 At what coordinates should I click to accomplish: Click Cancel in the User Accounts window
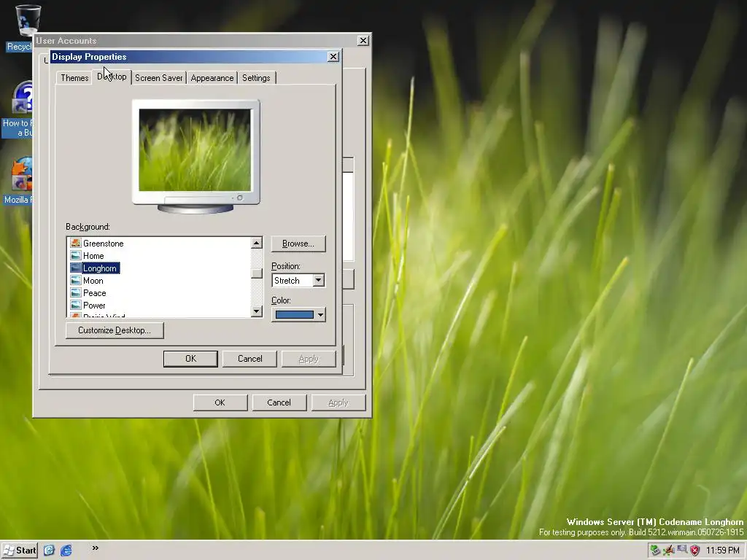(279, 402)
